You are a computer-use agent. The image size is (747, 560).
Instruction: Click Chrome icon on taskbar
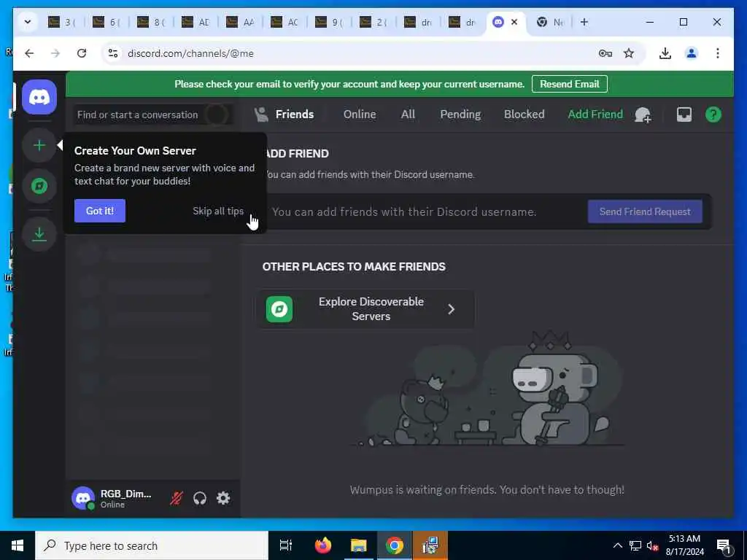pyautogui.click(x=394, y=545)
